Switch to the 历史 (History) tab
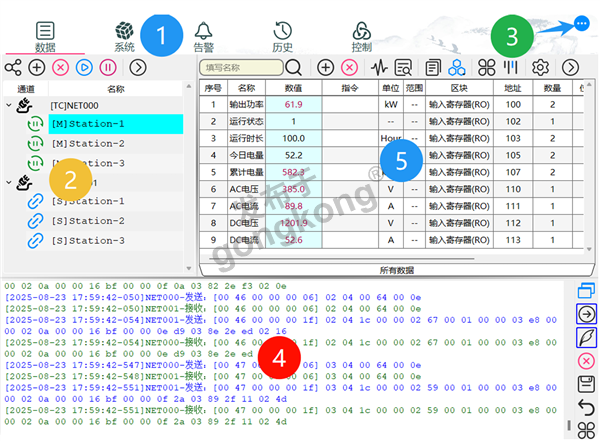The height and width of the screenshot is (441, 600). tap(283, 36)
